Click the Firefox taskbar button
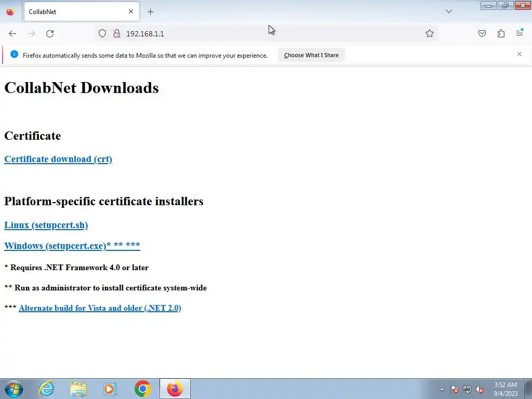Viewport: 532px width, 399px height. click(175, 389)
